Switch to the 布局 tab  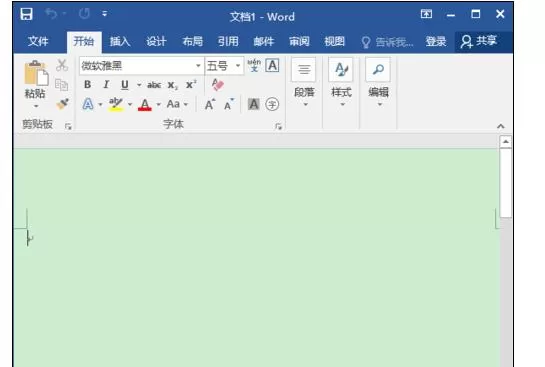pyautogui.click(x=193, y=41)
